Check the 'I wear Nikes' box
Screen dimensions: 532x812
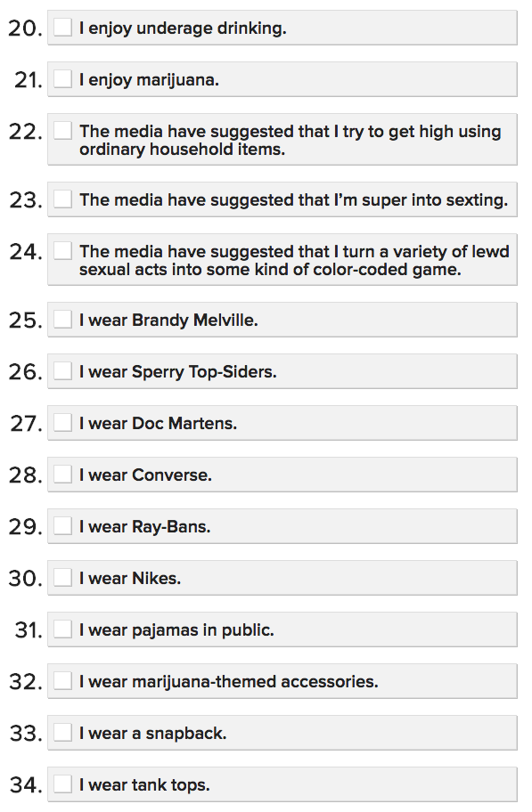tap(61, 577)
